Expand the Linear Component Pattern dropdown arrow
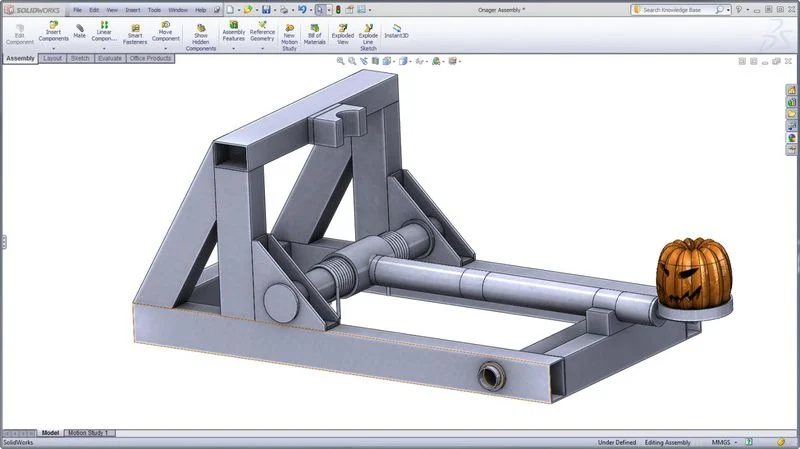 click(104, 47)
